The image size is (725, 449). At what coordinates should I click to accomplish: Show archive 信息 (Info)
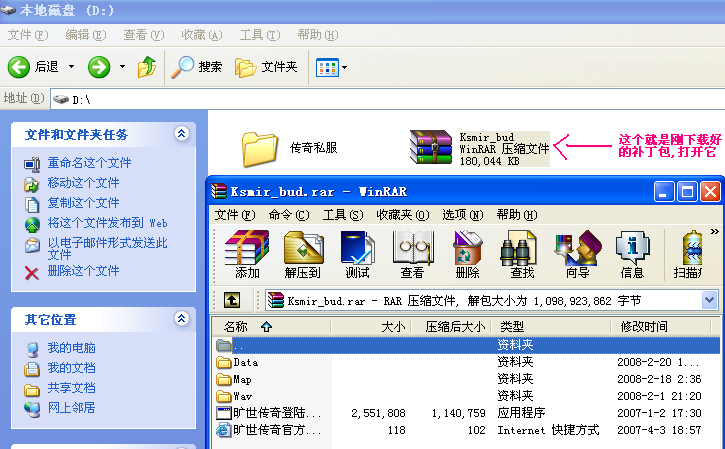[632, 254]
